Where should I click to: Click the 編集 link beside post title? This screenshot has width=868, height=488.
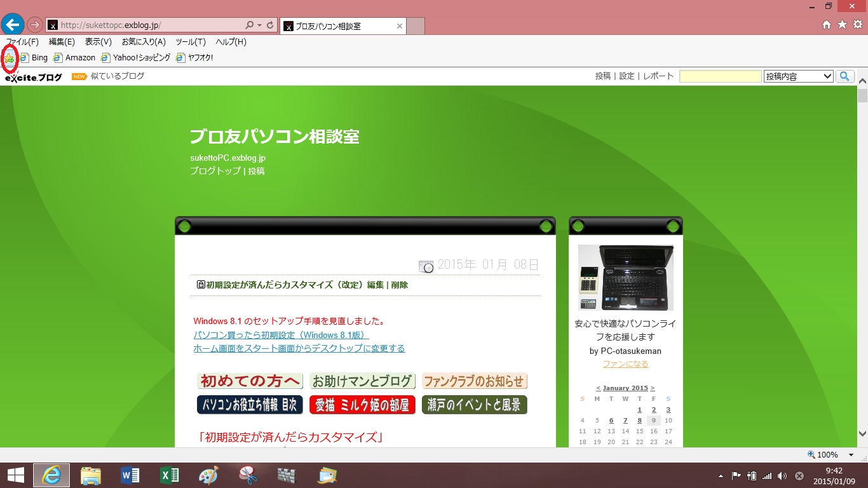pos(376,285)
